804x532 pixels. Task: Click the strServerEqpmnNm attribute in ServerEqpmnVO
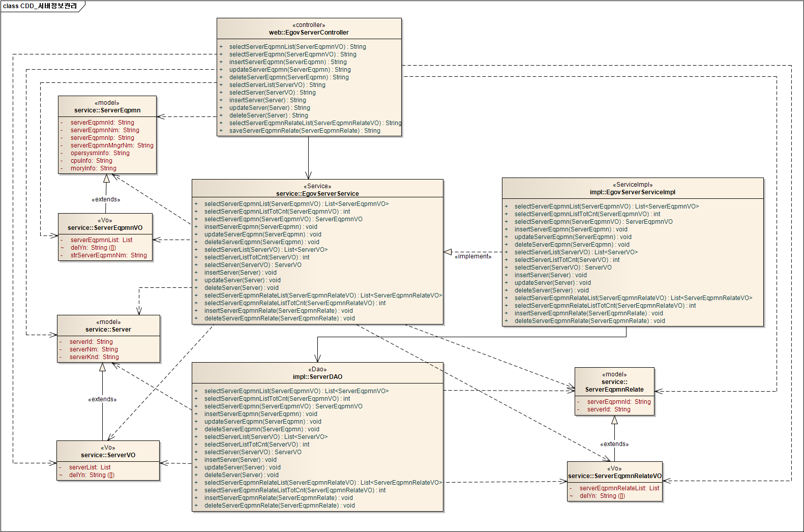tap(108, 255)
